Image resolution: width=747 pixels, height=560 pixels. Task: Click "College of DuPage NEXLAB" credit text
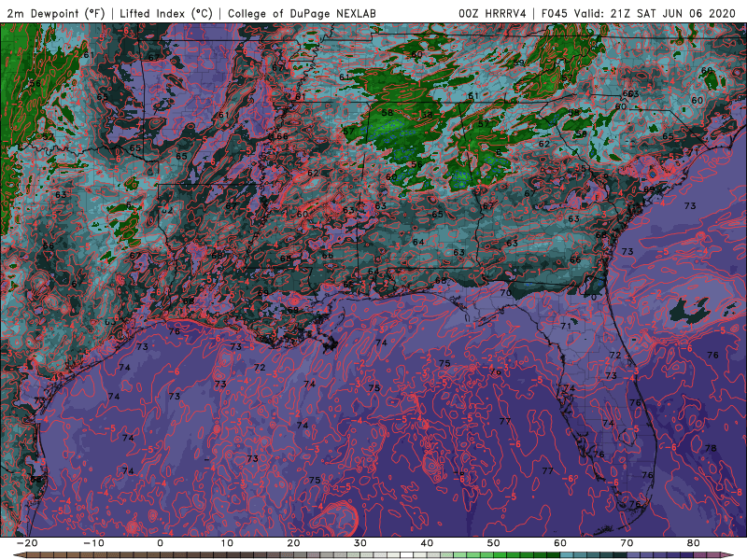[x=302, y=14]
